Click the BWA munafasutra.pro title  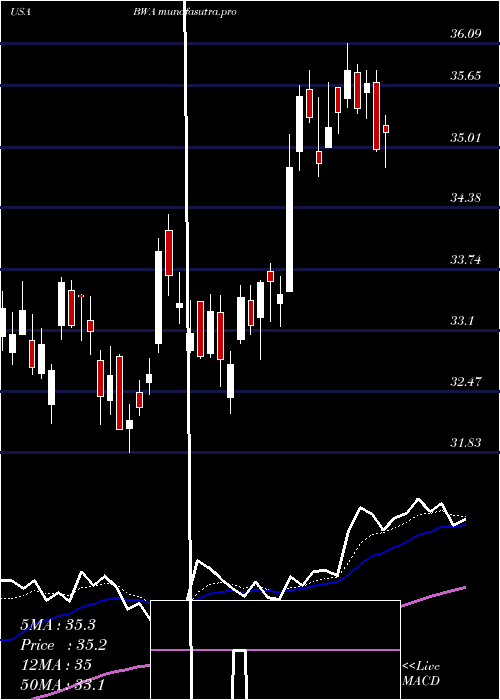pyautogui.click(x=184, y=12)
